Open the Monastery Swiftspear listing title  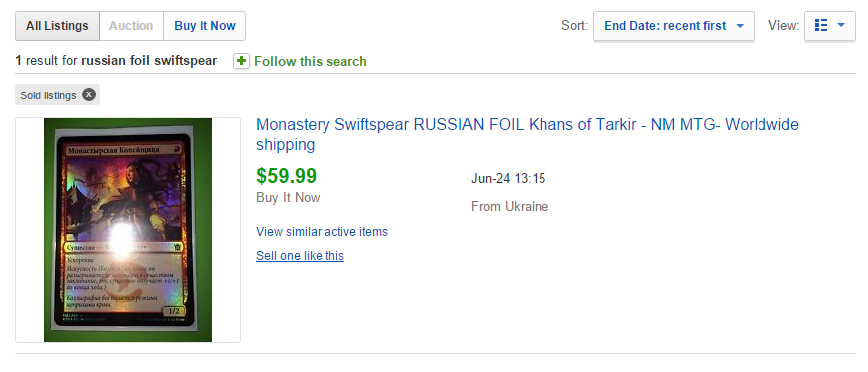tap(527, 135)
